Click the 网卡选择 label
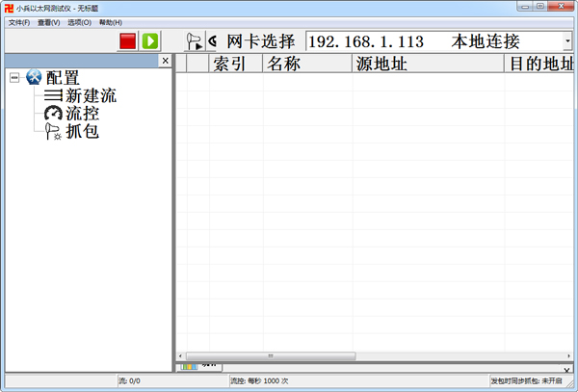578x392 pixels. pyautogui.click(x=261, y=41)
